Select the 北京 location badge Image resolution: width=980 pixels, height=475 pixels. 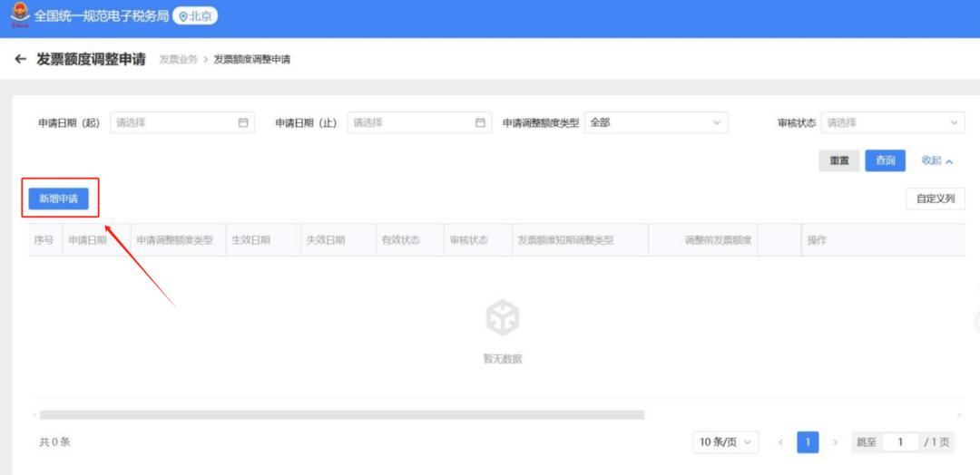195,16
